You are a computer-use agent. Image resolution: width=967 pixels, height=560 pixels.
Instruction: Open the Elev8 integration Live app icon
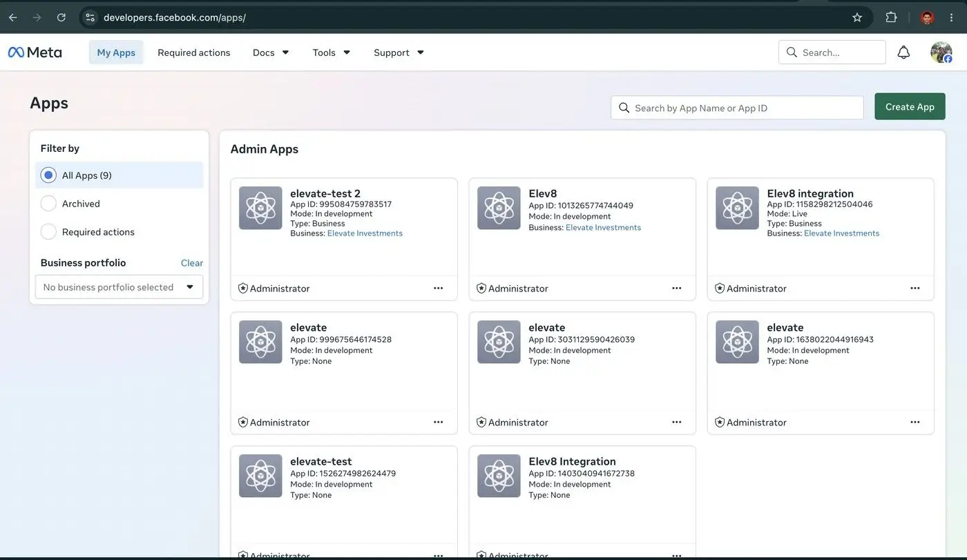(737, 208)
